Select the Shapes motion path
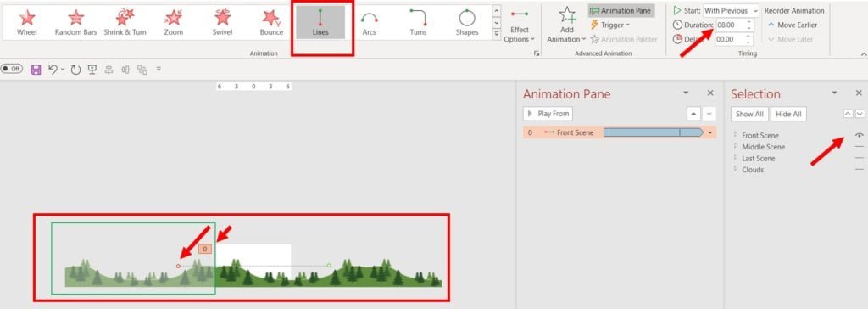 pyautogui.click(x=467, y=23)
